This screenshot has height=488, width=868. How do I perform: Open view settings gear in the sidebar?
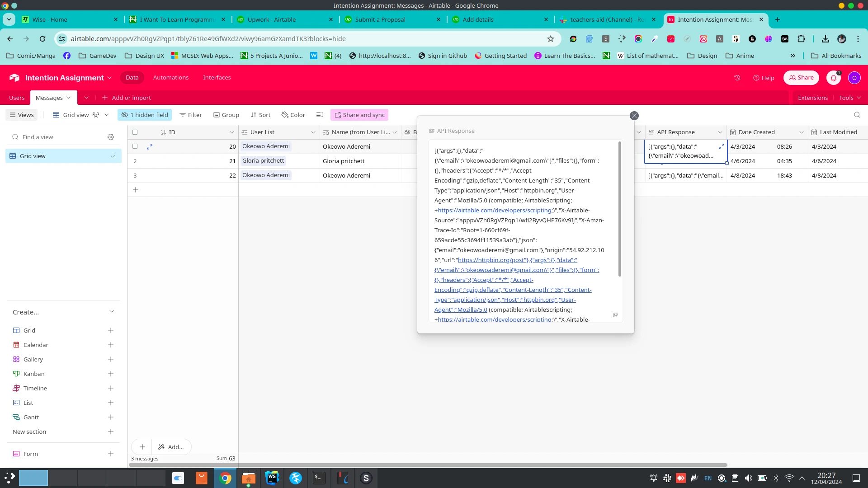111,137
